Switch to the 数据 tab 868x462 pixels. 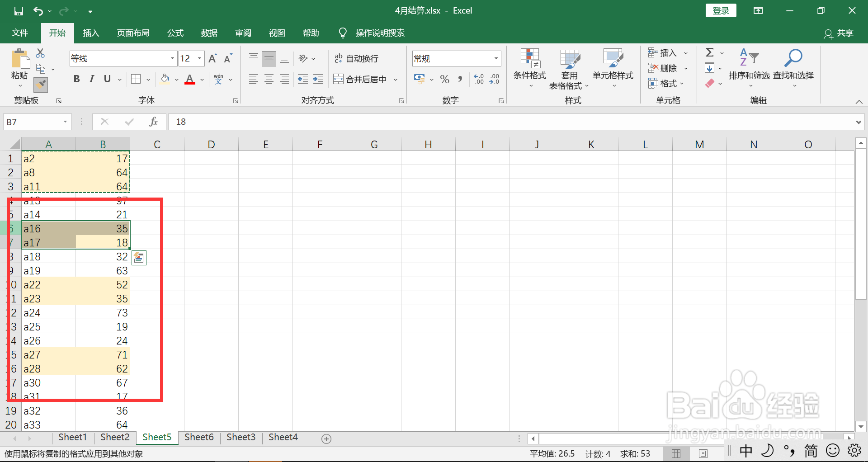click(x=209, y=33)
